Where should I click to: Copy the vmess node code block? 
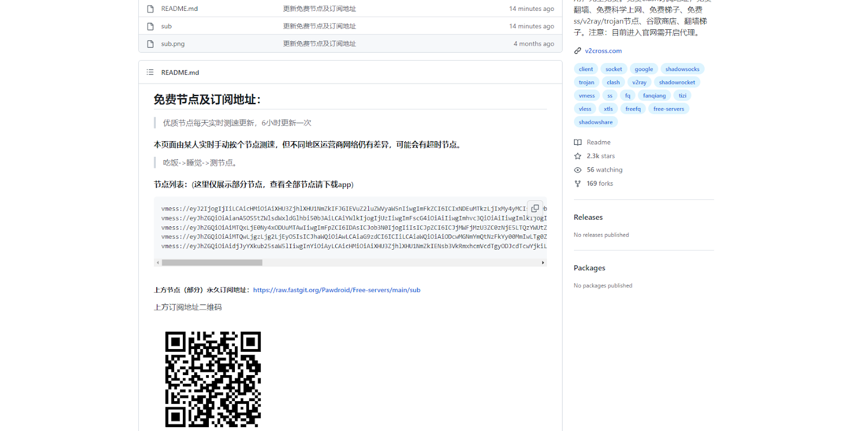tap(535, 208)
